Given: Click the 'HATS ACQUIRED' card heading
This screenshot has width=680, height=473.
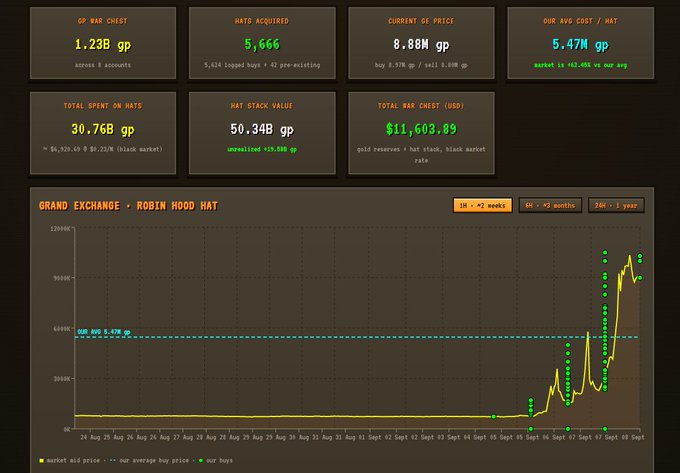Looking at the screenshot, I should [x=262, y=21].
